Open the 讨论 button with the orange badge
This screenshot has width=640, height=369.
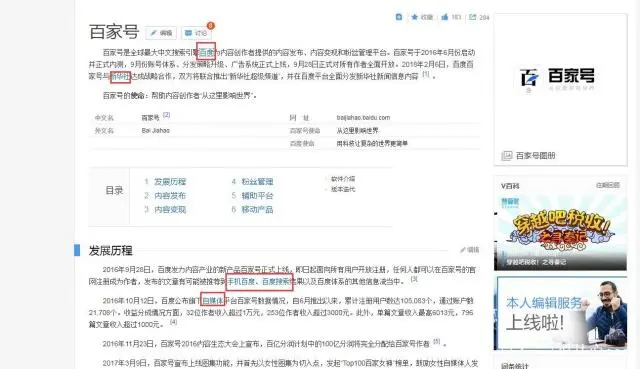click(x=196, y=33)
